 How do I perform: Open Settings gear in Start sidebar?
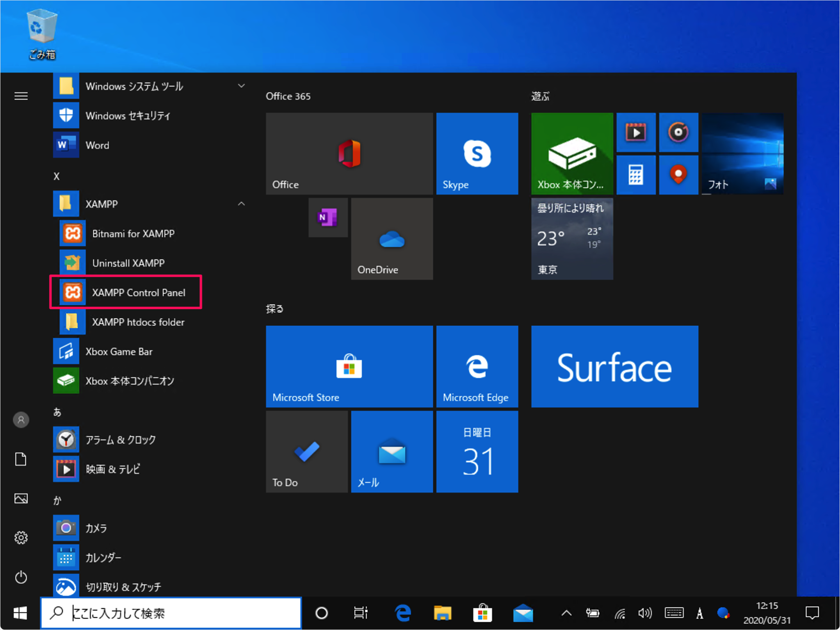(x=21, y=538)
